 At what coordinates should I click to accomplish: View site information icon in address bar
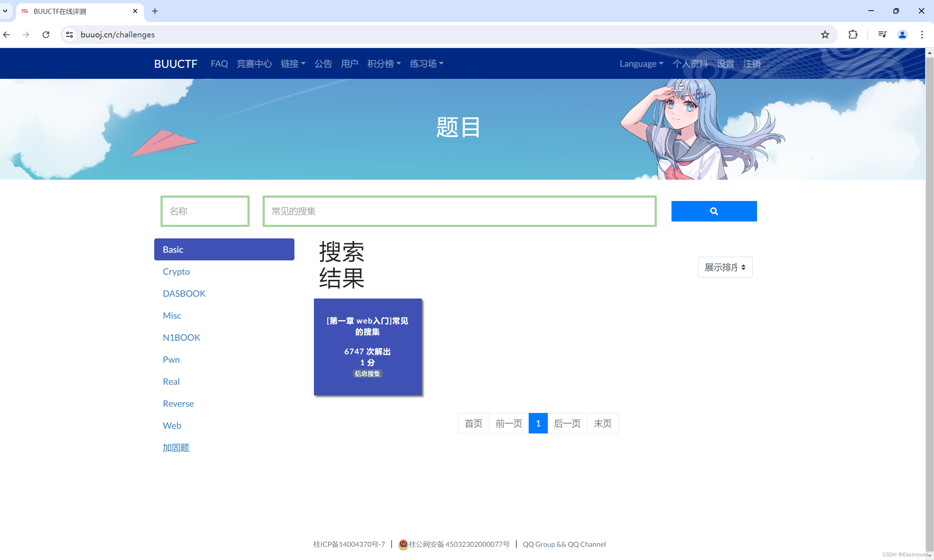pyautogui.click(x=69, y=35)
